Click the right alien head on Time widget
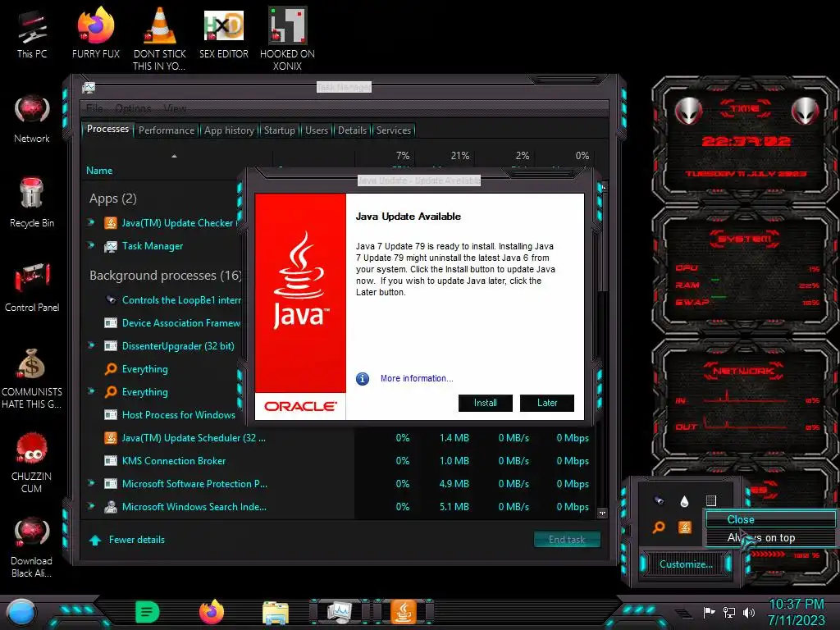 click(x=805, y=111)
